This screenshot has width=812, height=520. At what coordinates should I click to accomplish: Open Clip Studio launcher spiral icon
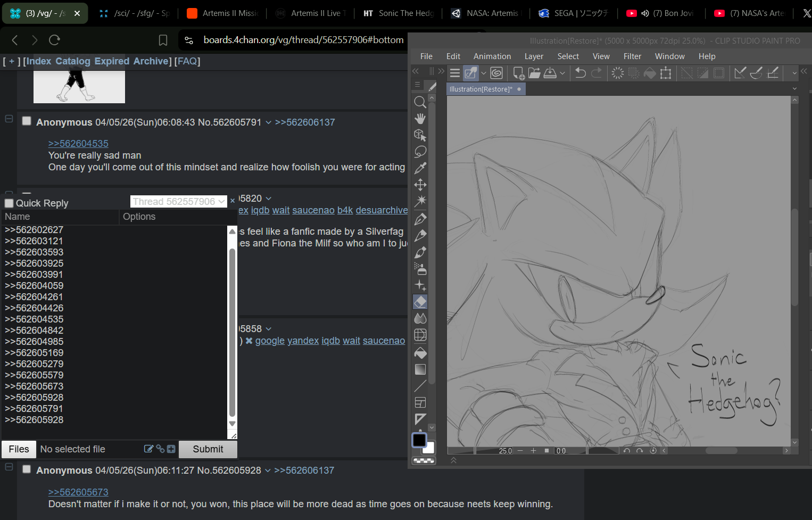[496, 73]
